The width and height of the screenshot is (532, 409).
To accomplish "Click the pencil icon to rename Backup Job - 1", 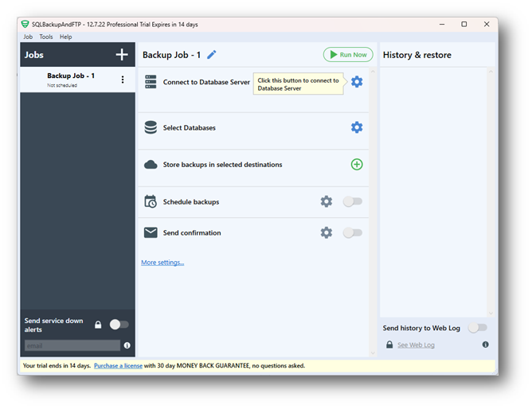I will click(212, 55).
